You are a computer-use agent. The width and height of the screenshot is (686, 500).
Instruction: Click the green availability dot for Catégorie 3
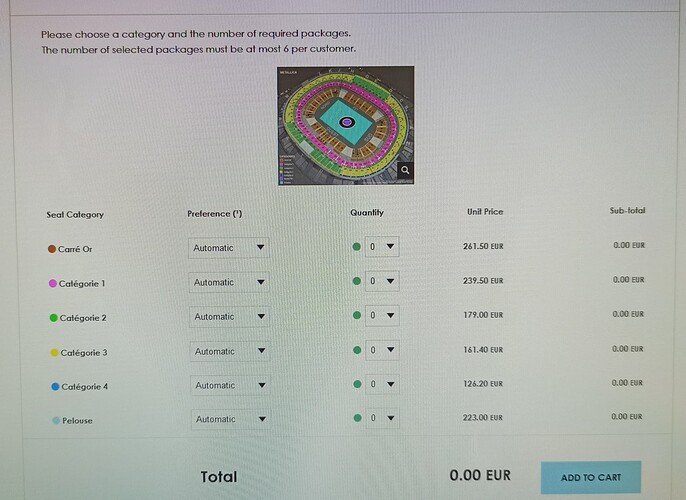(357, 350)
